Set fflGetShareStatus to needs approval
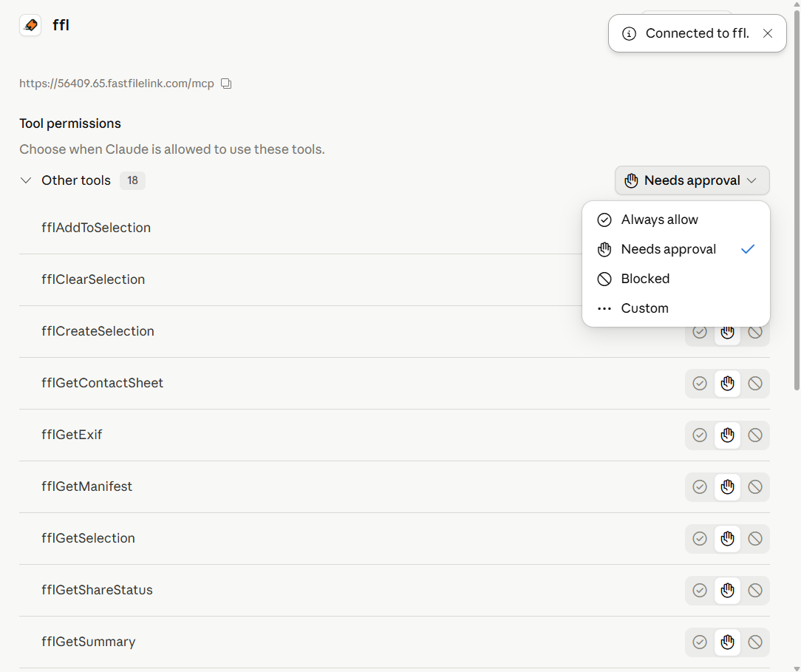Viewport: 801px width, 672px height. (727, 590)
